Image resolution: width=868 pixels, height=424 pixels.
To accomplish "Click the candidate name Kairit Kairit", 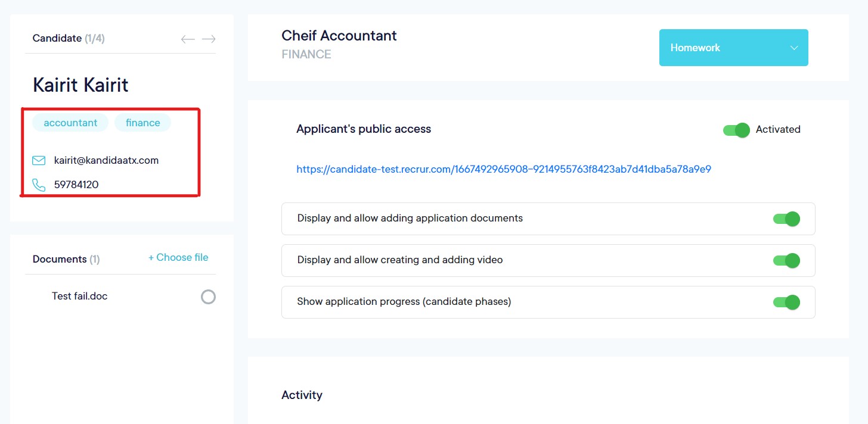I will point(80,85).
